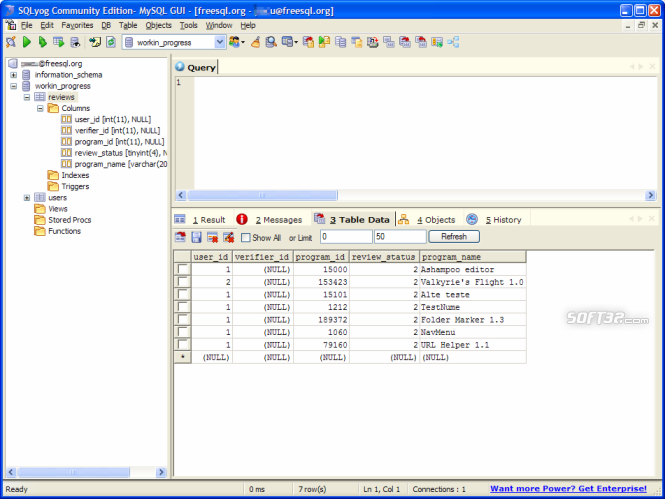This screenshot has height=499, width=665.
Task: Click the new connection toolbar icon
Action: (x=11, y=42)
